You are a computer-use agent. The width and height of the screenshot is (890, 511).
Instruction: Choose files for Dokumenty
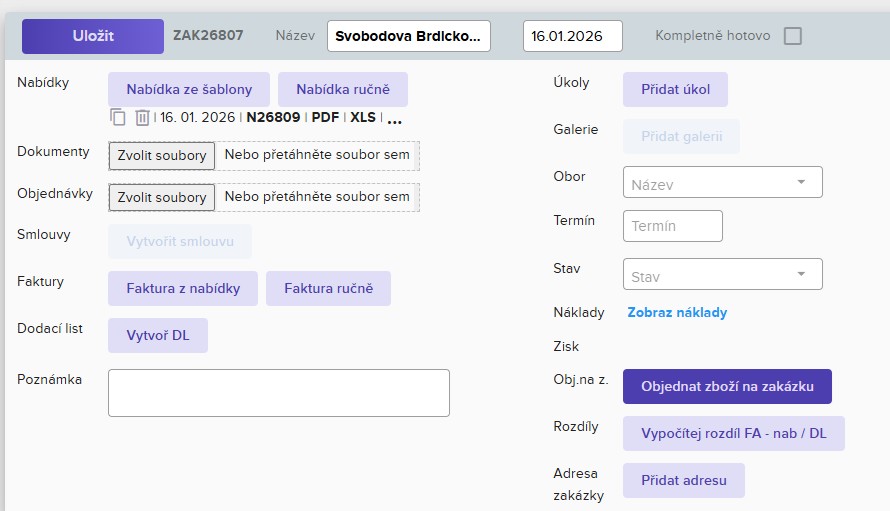pos(162,155)
